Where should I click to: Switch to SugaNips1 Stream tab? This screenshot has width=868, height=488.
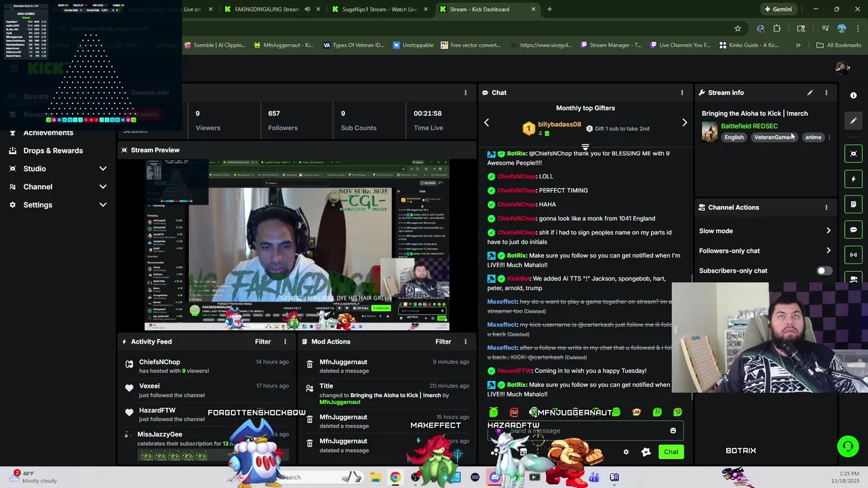[x=379, y=9]
